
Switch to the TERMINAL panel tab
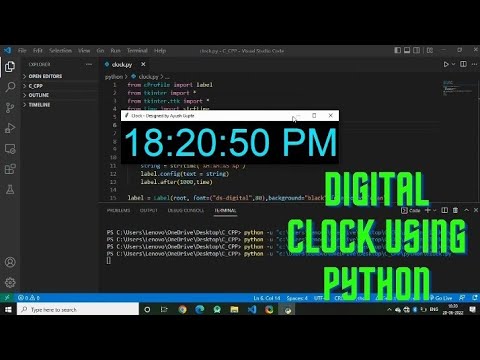pos(225,210)
